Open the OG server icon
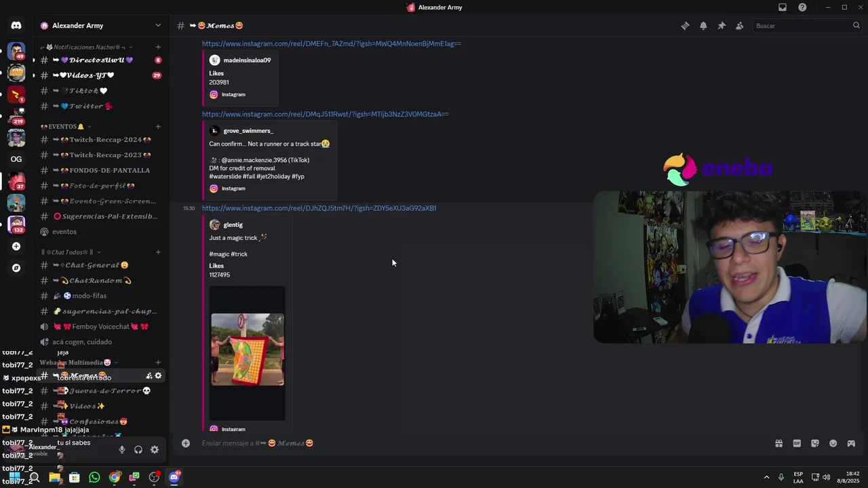Screen dimensions: 868x488 [x=16, y=159]
